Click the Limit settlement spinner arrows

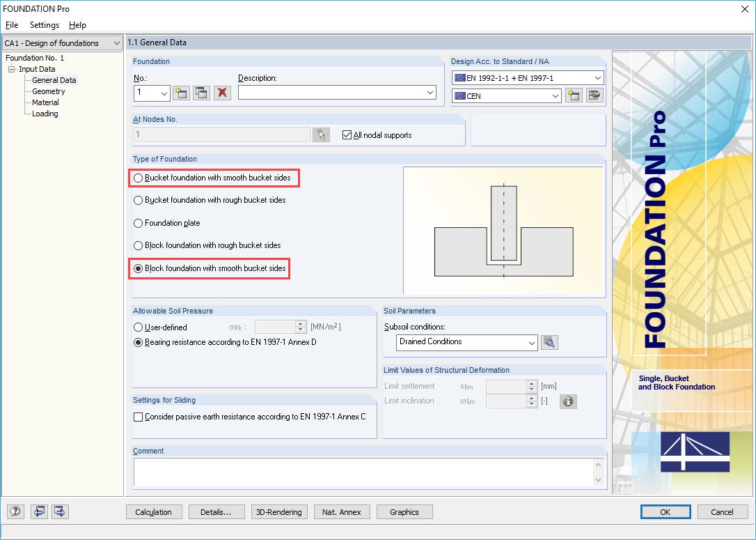(532, 387)
